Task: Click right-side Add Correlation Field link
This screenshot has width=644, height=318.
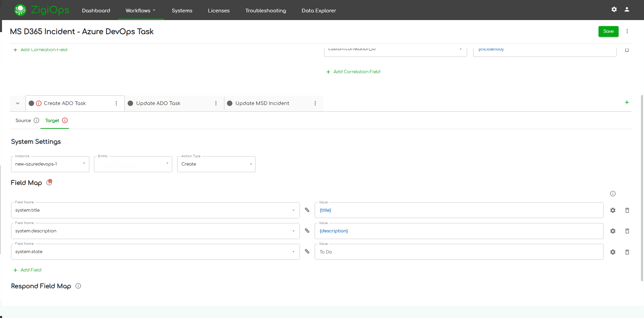Action: point(353,72)
